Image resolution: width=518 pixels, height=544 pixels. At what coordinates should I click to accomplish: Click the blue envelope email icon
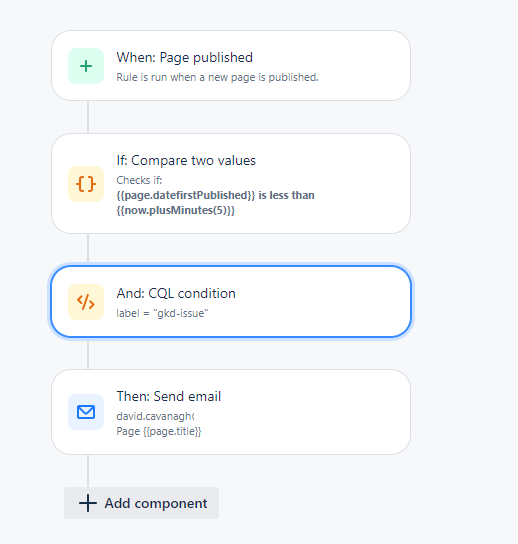(86, 412)
